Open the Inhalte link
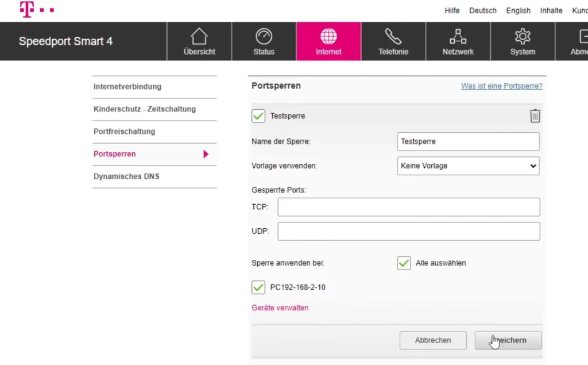Viewport: 588px width, 365px height. (x=551, y=10)
